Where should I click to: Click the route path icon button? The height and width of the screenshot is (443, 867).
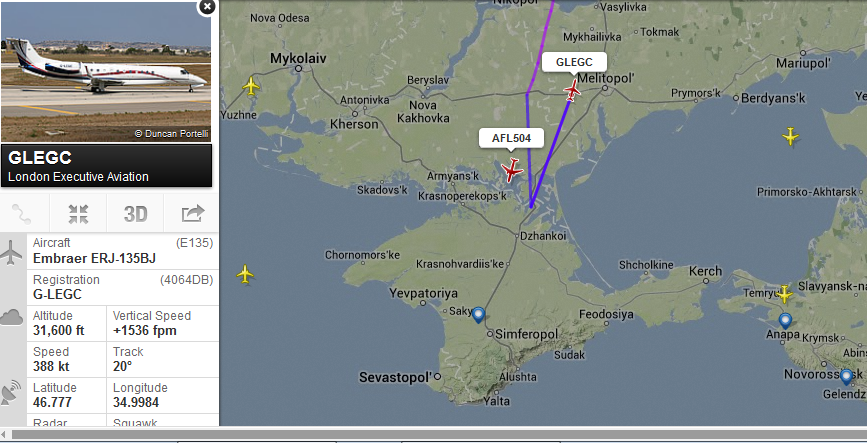click(22, 214)
